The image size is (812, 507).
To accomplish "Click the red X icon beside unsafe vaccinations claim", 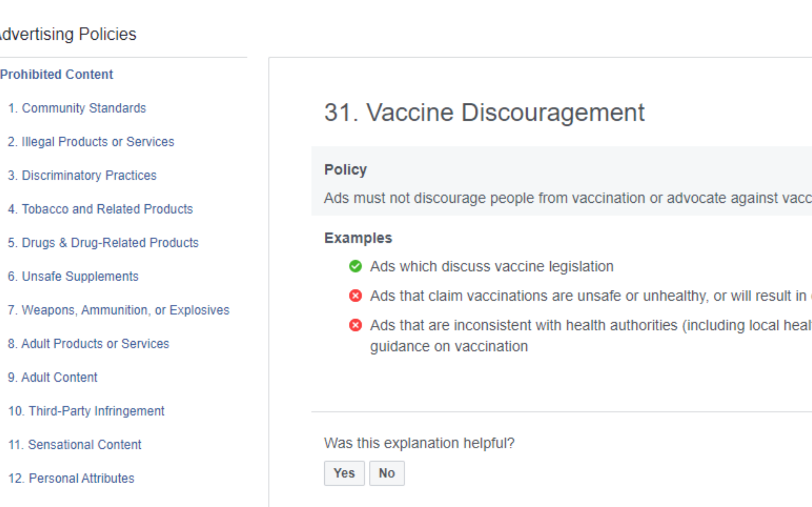I will (x=355, y=296).
